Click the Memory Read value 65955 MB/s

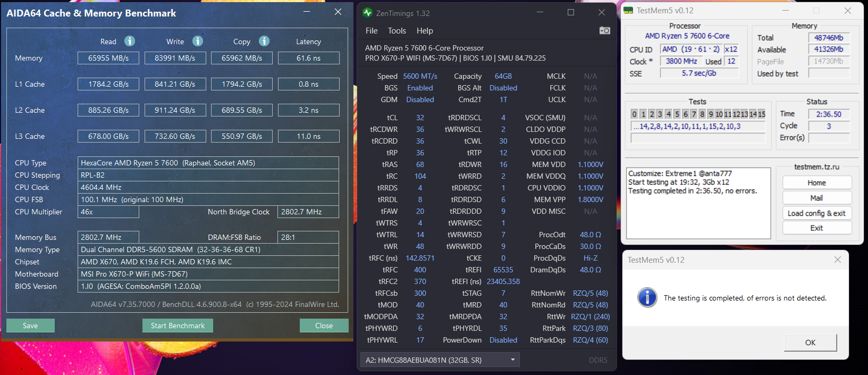pyautogui.click(x=108, y=58)
